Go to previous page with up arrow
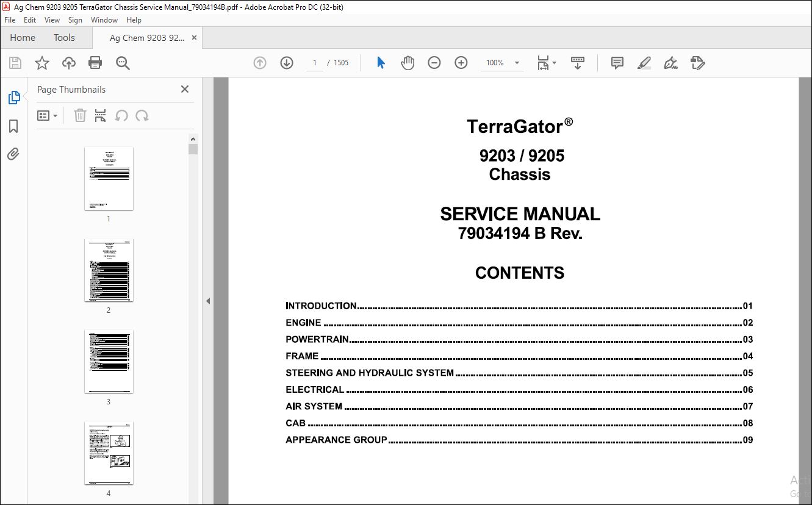Screen dimensions: 812x505 point(260,63)
